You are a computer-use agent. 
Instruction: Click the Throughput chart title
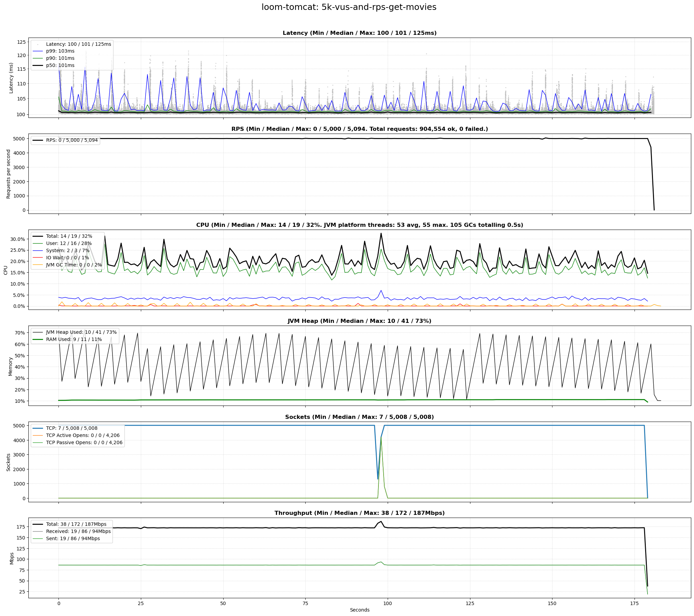359,513
